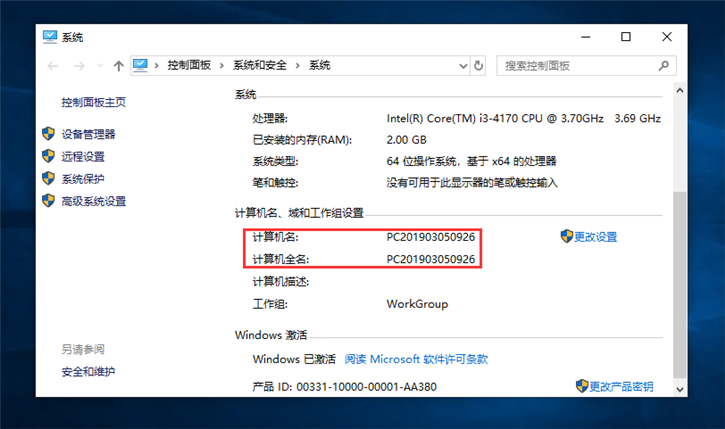Select 控制面板 in the breadcrumb path
The width and height of the screenshot is (725, 429).
(189, 65)
